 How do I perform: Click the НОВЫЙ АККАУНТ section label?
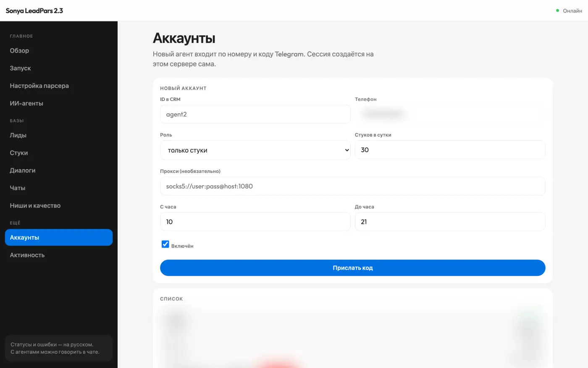tap(183, 88)
